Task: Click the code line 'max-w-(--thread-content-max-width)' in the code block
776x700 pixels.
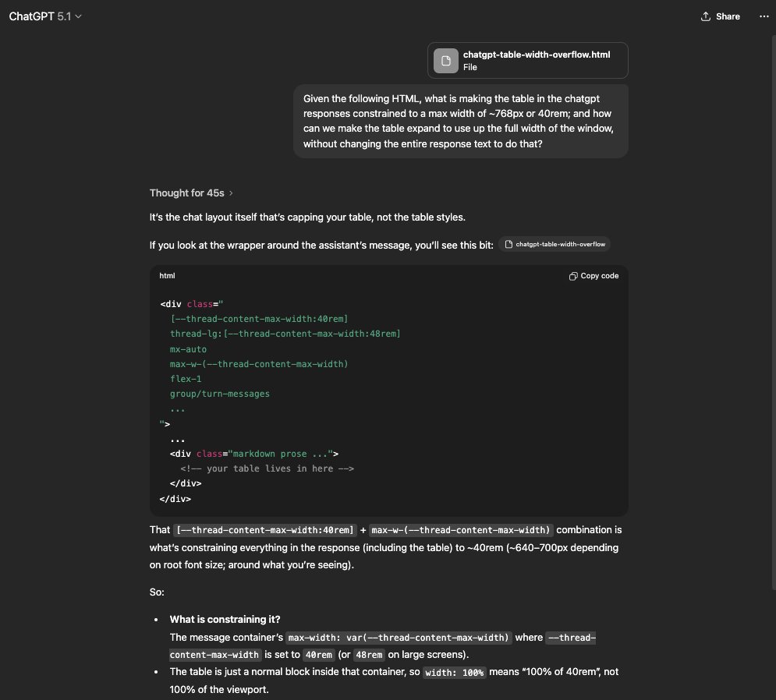Action: tap(259, 364)
